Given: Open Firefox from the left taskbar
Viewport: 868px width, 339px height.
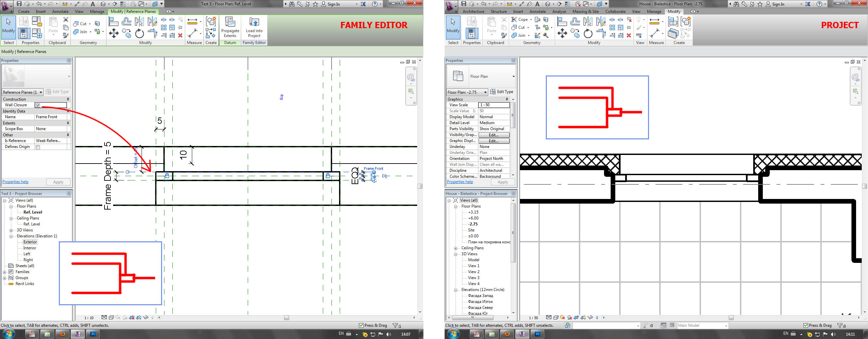Looking at the screenshot, I should tap(62, 334).
